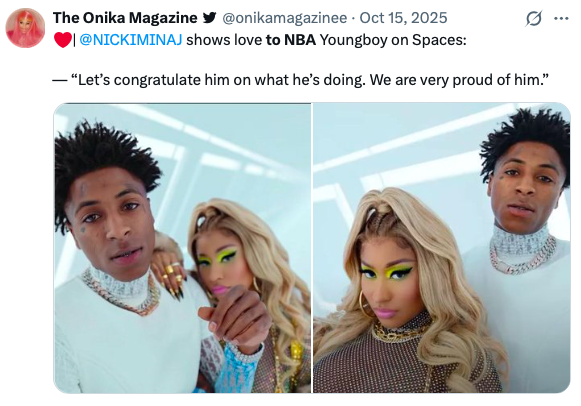This screenshot has width=581, height=406.
Task: Click the bold 'to NBA' text
Action: (x=290, y=40)
